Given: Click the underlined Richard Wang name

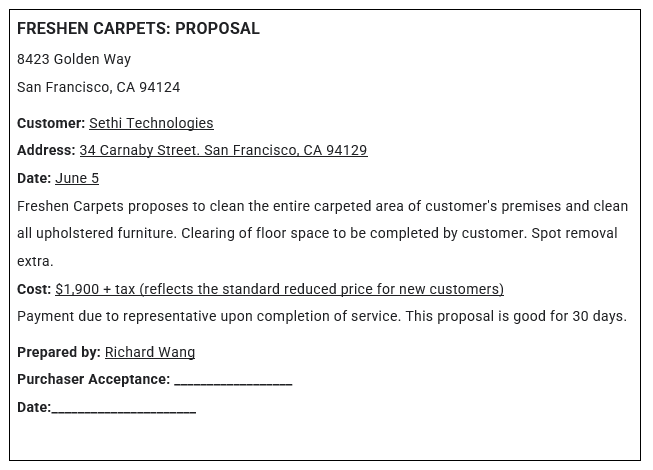Looking at the screenshot, I should (150, 352).
